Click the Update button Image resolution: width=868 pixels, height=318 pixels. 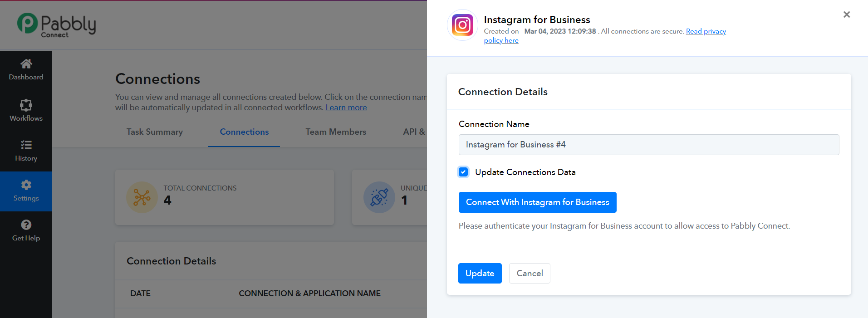[480, 273]
